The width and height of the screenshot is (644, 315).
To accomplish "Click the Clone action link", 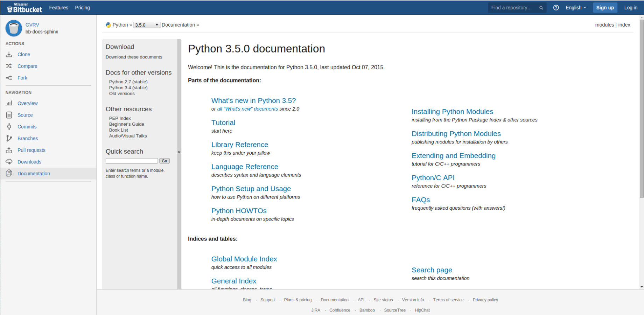I will (24, 54).
